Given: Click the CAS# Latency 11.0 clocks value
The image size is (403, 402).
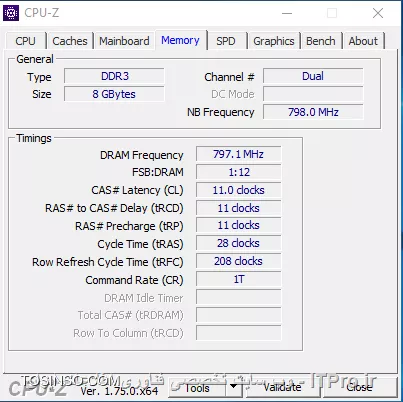Looking at the screenshot, I should (239, 190).
